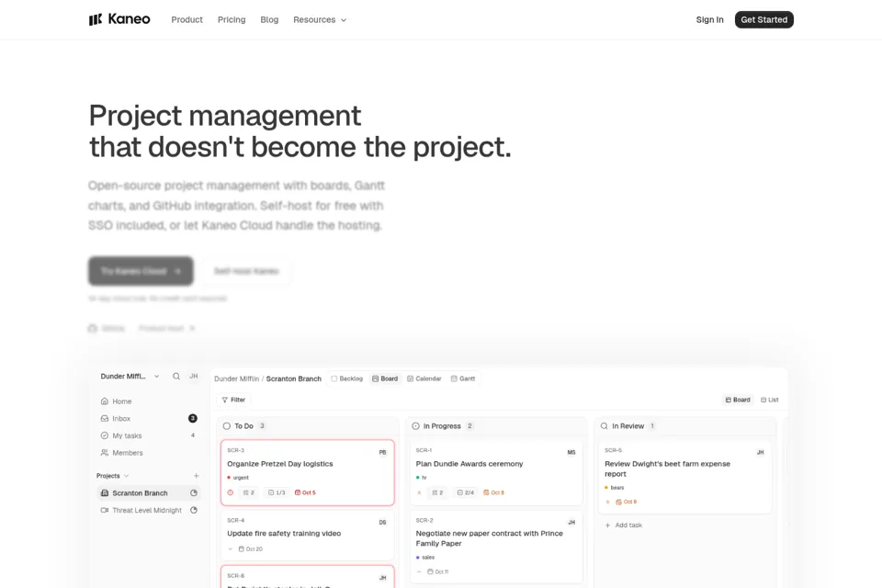Open the Dunder Miffl... workspace switcher
Image resolution: width=882 pixels, height=588 pixels.
tap(130, 377)
